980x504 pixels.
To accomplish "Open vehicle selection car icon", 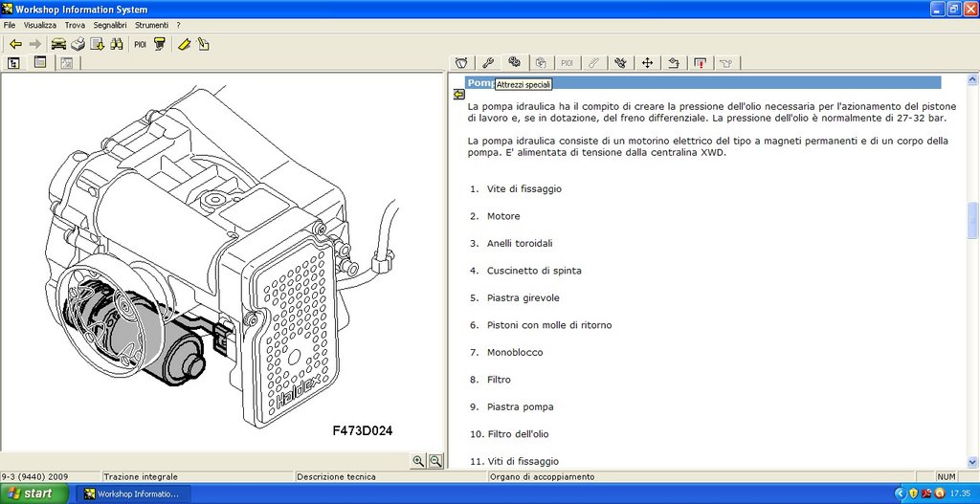I will point(58,44).
